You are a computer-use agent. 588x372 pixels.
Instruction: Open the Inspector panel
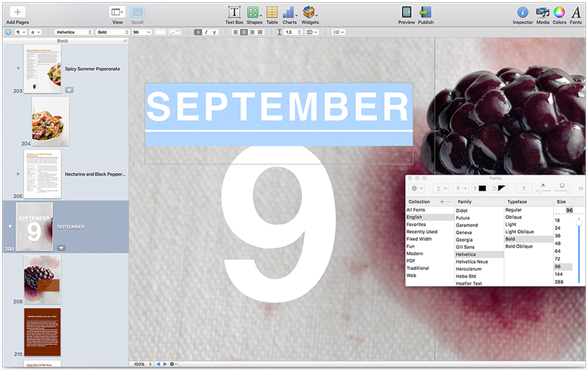(522, 12)
